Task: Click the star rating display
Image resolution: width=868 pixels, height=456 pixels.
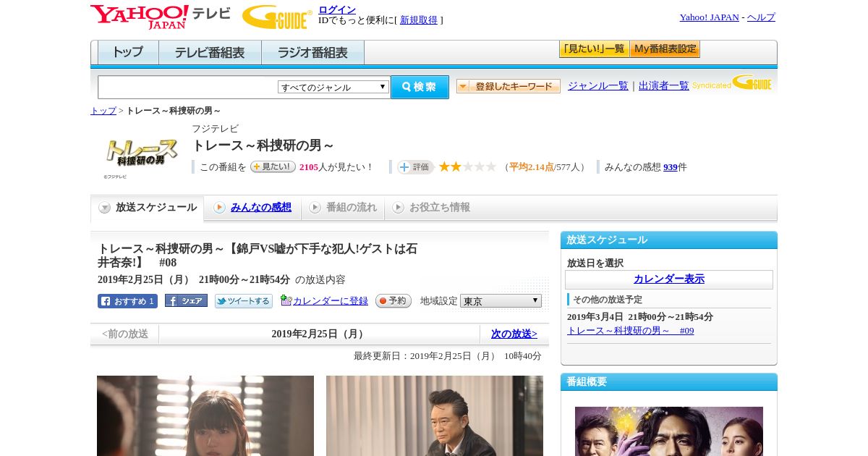Action: coord(467,166)
